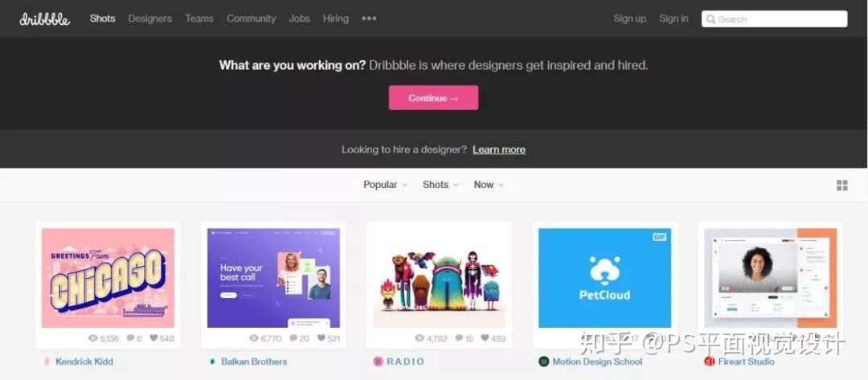Click the Motion Design School avatar icon
The height and width of the screenshot is (380, 868).
click(x=543, y=362)
